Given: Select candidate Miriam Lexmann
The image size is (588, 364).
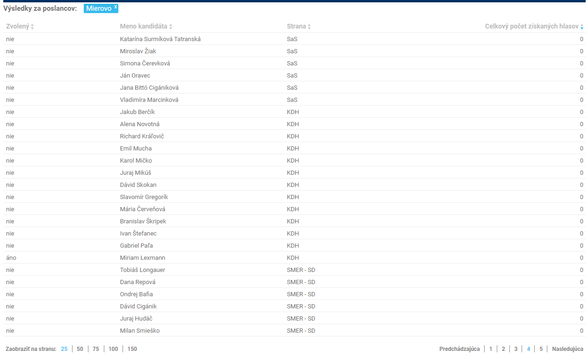Looking at the screenshot, I should [143, 258].
